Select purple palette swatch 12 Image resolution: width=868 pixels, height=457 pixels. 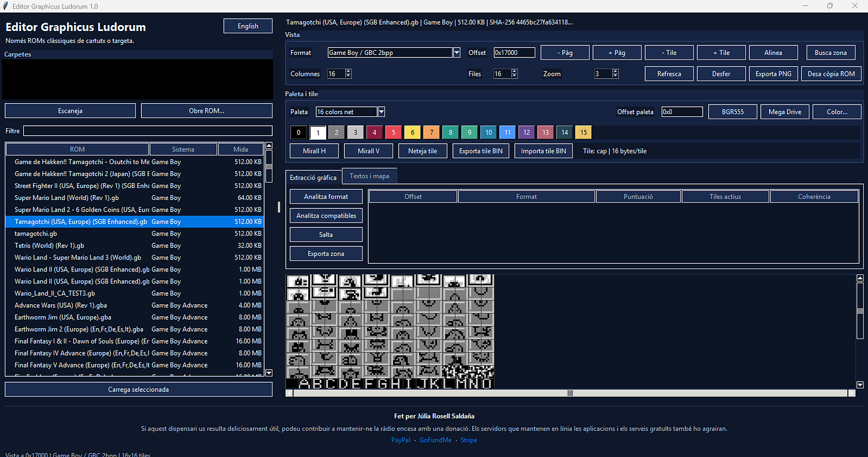point(526,132)
